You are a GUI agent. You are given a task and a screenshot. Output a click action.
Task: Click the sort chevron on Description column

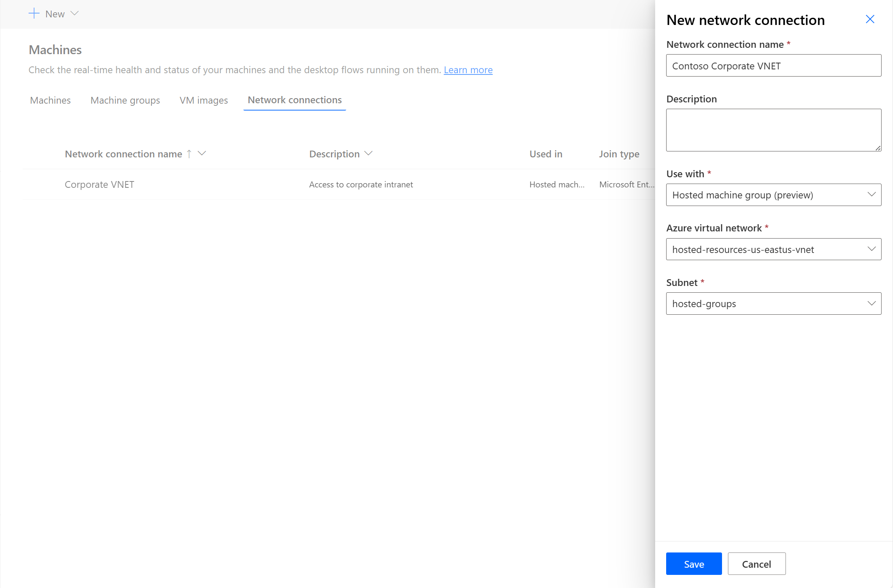pos(369,153)
